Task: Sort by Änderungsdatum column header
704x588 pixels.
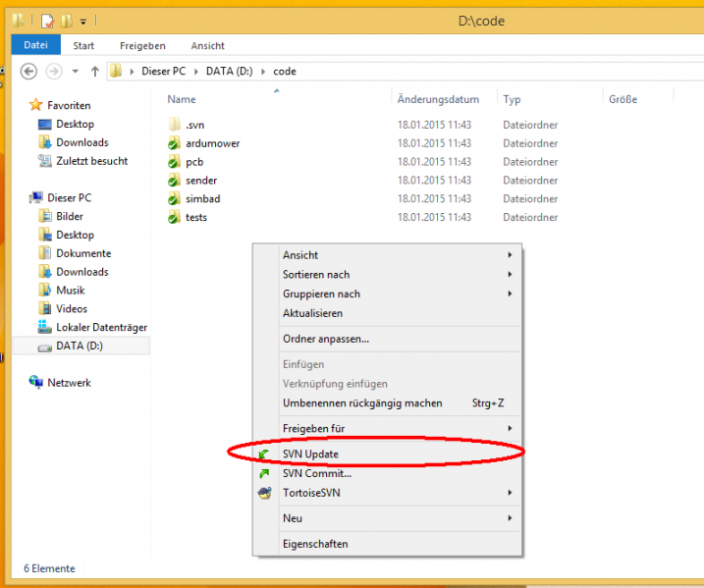Action: tap(438, 99)
